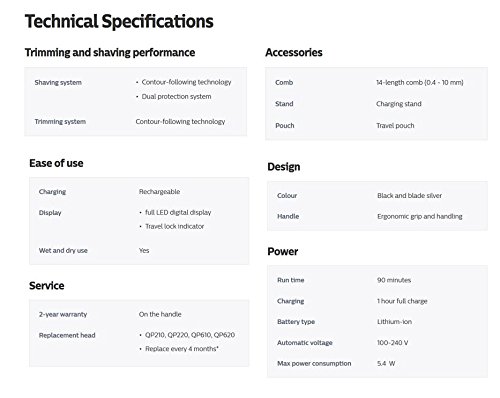This screenshot has height=398, width=500.
Task: Select the QP210, QP220, QP610, QP620 replacement heads
Action: point(190,335)
